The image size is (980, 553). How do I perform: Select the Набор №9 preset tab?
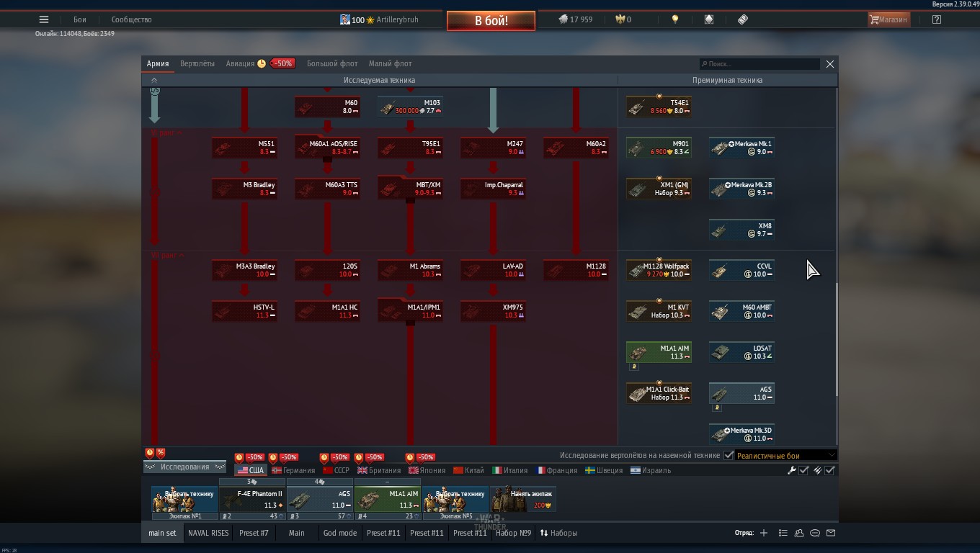pos(514,533)
